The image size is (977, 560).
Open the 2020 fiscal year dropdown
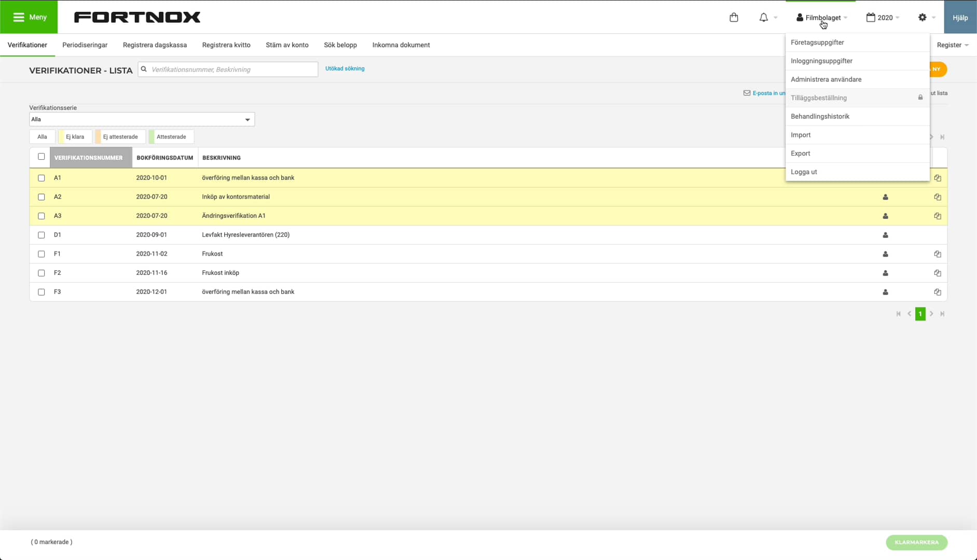(x=883, y=18)
